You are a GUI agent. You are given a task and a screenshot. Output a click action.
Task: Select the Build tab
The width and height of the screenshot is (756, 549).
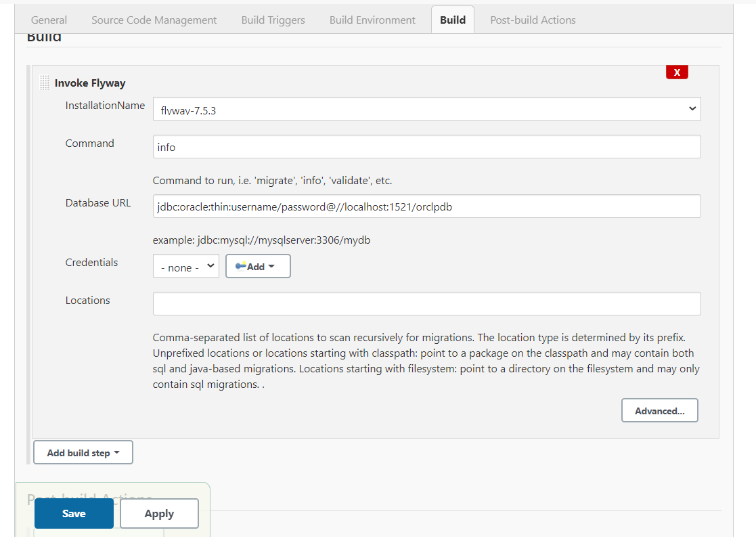click(452, 20)
